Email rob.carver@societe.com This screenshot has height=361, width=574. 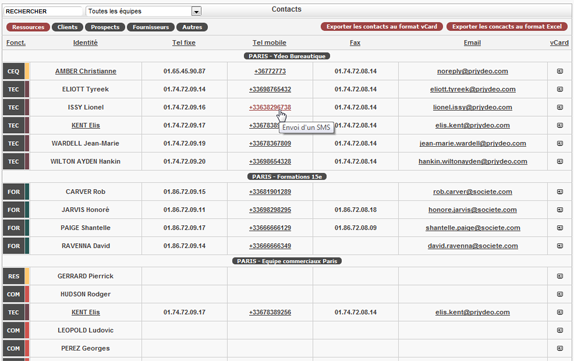pos(473,191)
